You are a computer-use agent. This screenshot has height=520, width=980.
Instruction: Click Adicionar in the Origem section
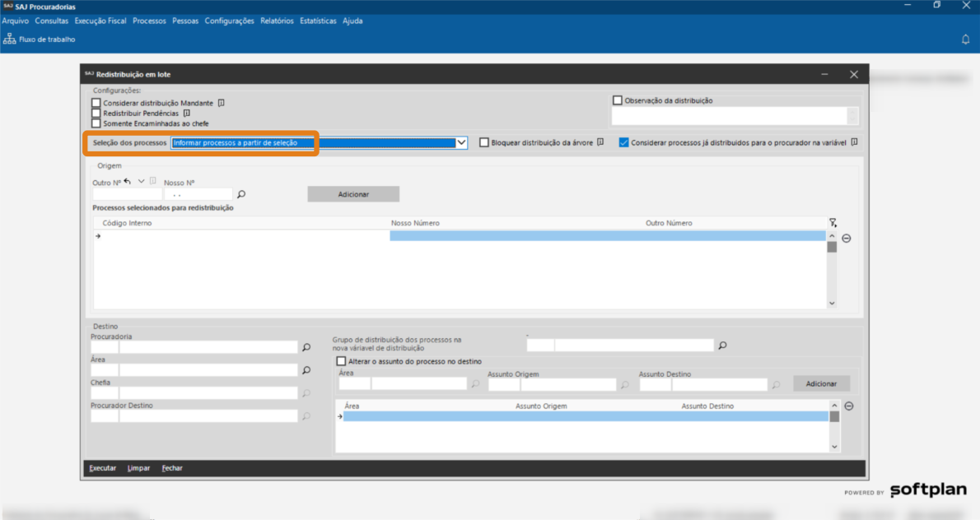click(353, 194)
